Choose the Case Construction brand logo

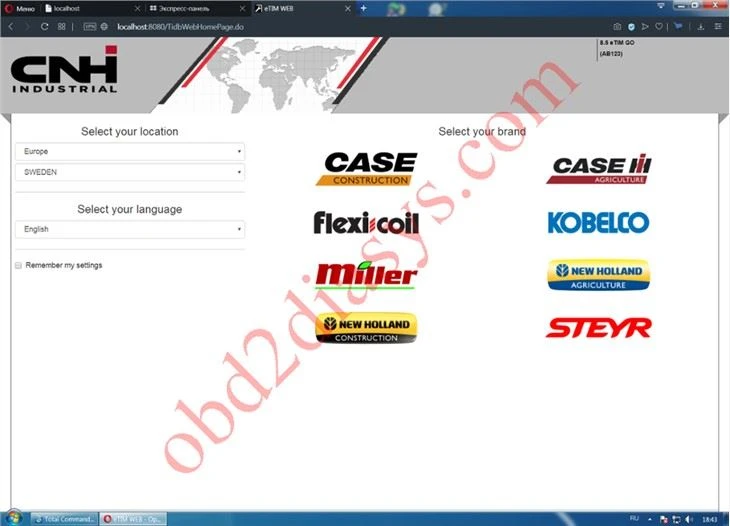pos(366,169)
